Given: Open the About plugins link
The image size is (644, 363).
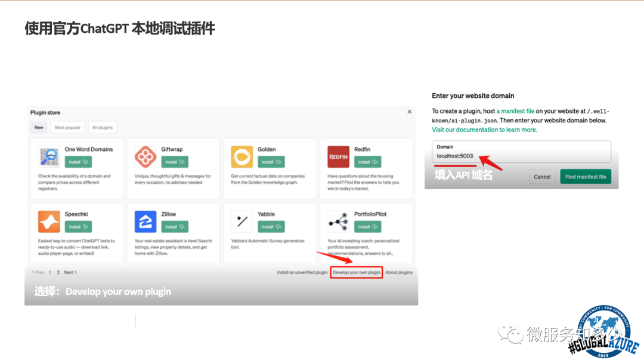Looking at the screenshot, I should (399, 272).
